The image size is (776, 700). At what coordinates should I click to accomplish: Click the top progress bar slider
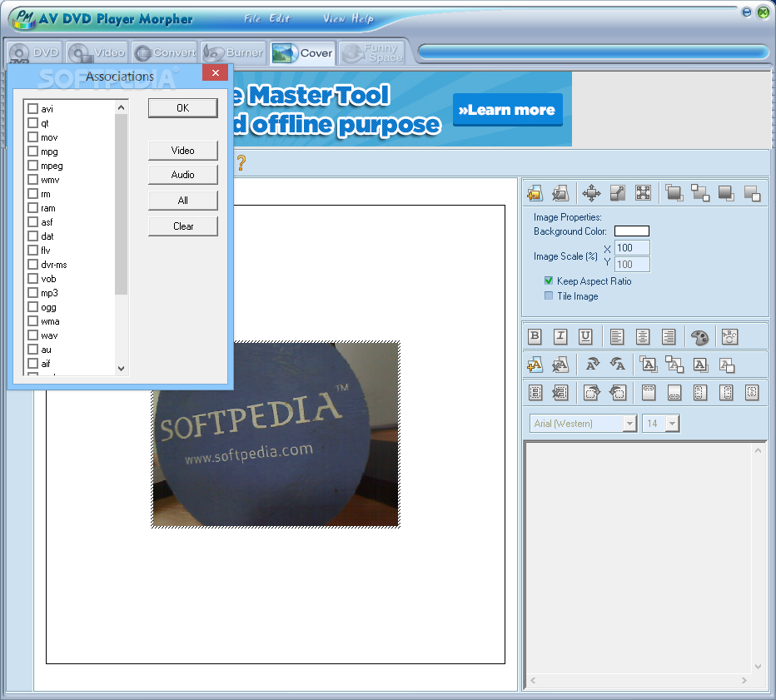click(x=593, y=52)
